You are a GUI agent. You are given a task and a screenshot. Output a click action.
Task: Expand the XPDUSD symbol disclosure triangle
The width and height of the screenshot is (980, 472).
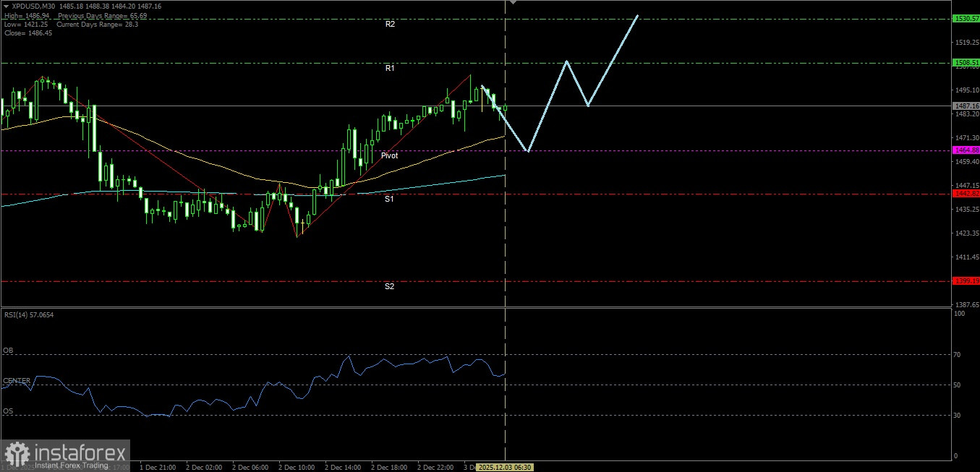(6, 5)
